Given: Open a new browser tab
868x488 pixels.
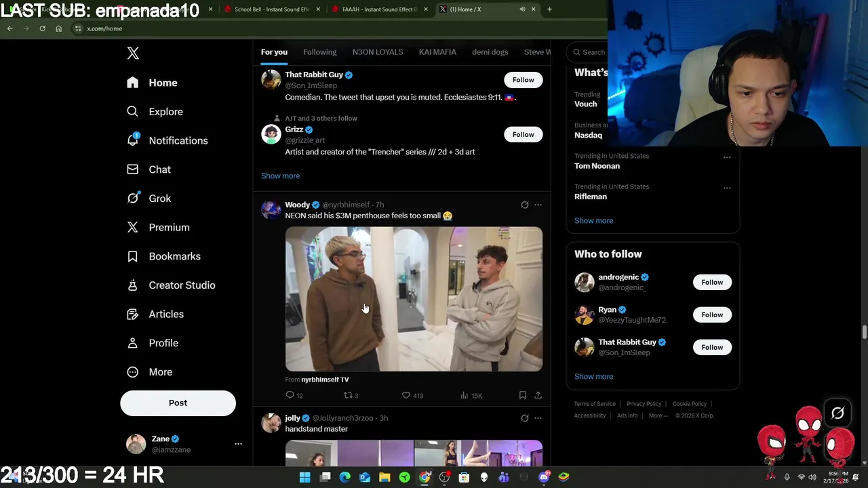Looking at the screenshot, I should (549, 9).
